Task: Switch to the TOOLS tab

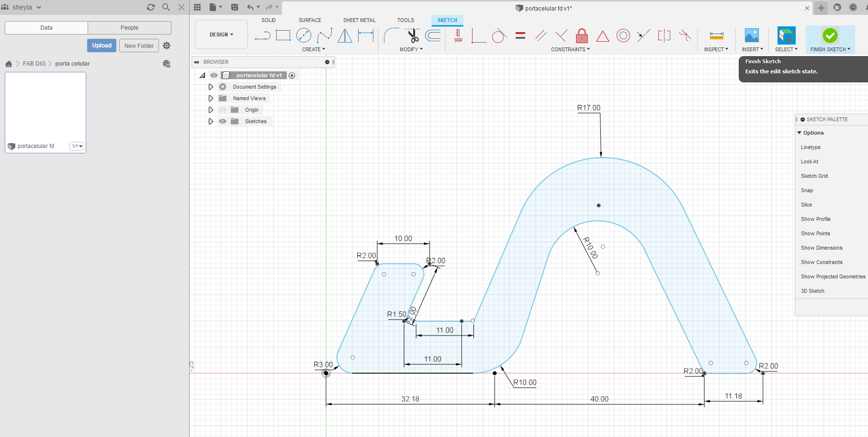Action: [x=406, y=20]
